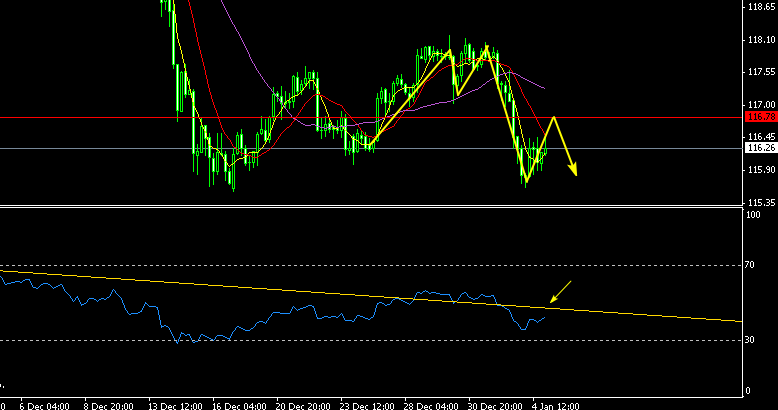Click the 118.65 price axis label

(762, 7)
